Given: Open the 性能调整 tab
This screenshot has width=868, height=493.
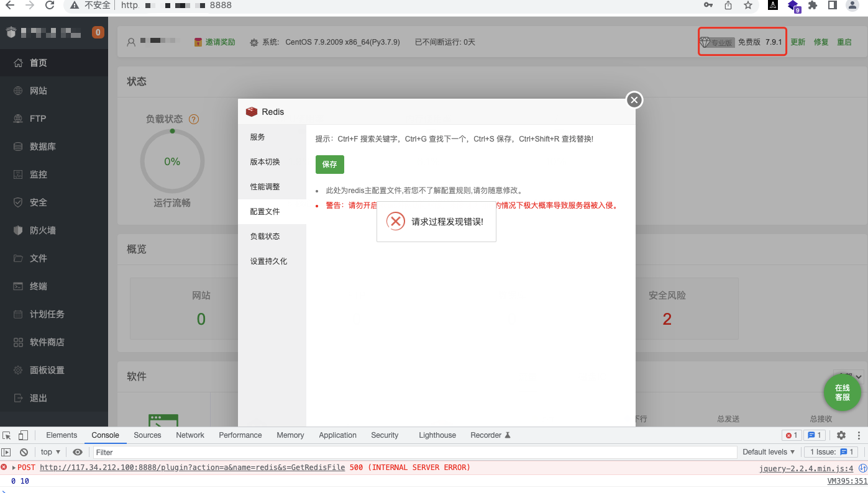Looking at the screenshot, I should coord(272,187).
